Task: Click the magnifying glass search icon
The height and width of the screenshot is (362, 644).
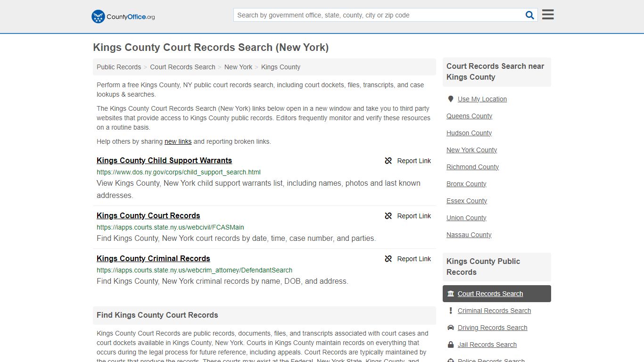Action: pos(530,15)
